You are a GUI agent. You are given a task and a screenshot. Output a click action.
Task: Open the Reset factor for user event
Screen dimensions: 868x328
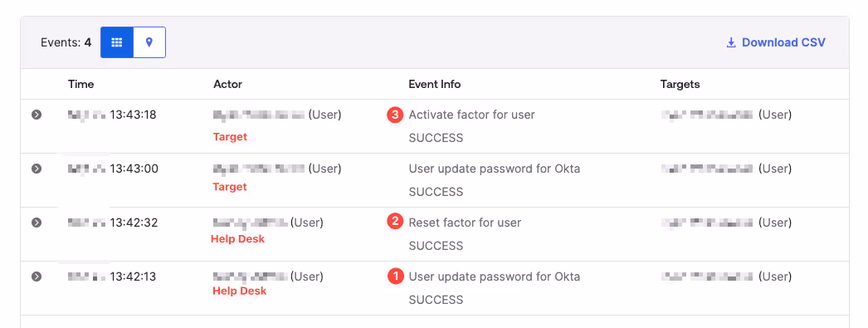[465, 223]
